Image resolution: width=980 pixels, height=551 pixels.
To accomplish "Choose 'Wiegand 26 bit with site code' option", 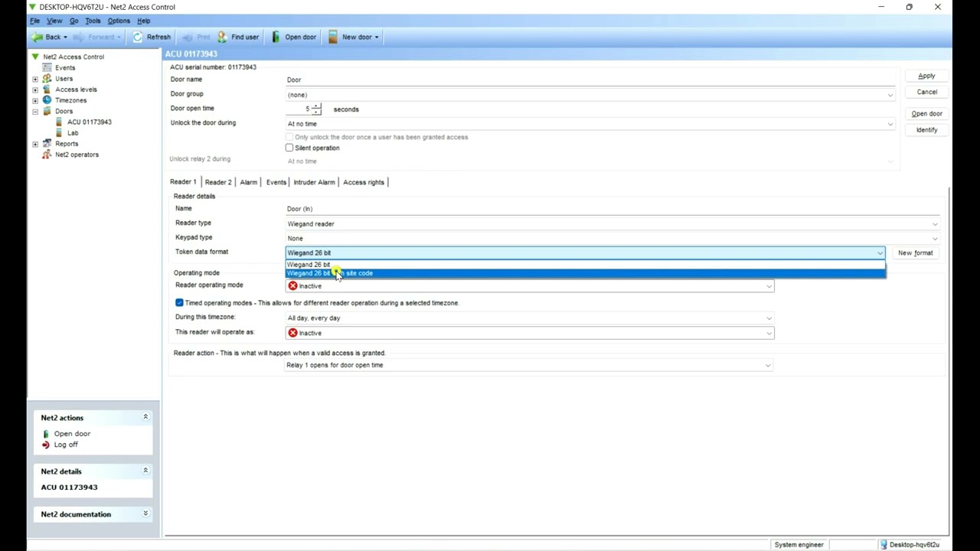I will [586, 273].
